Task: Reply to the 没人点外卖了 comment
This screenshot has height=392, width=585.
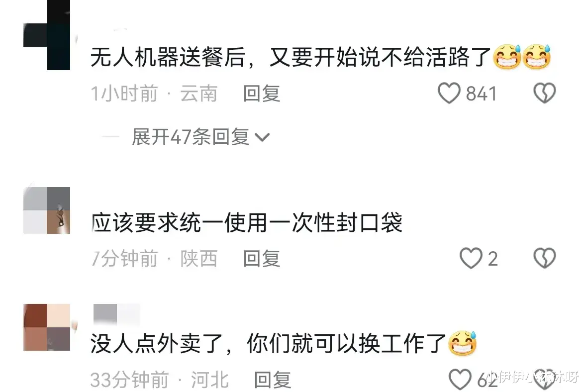Action: (273, 380)
